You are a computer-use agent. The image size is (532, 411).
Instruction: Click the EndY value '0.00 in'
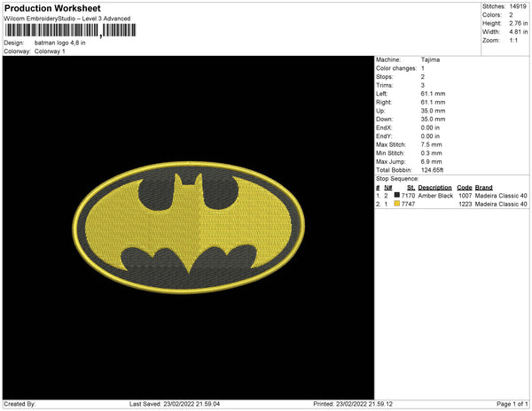[430, 136]
